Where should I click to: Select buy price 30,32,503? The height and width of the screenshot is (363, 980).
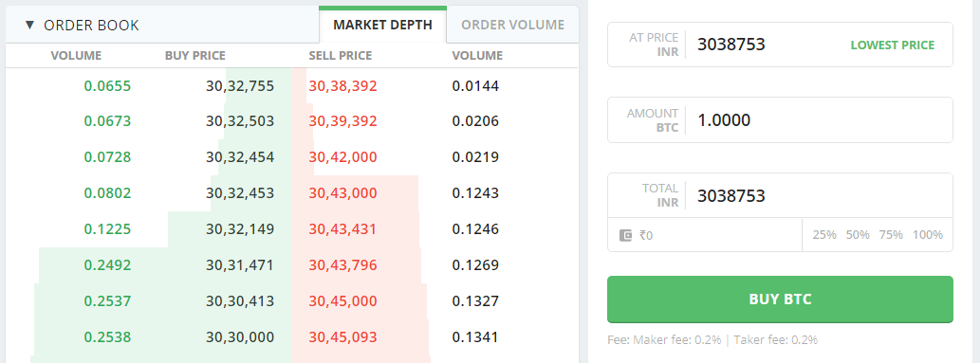pos(240,121)
